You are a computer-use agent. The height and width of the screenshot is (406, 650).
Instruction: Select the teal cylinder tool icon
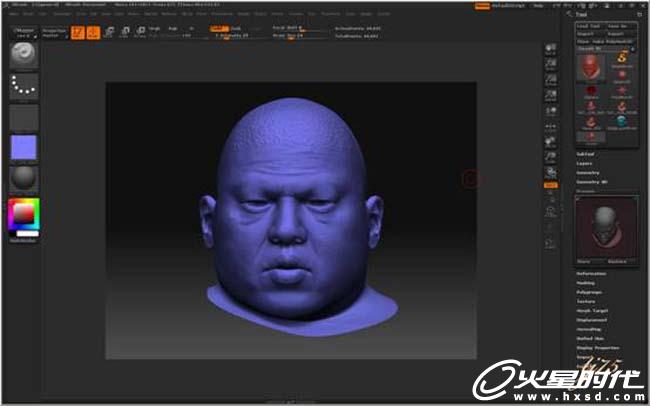(621, 122)
